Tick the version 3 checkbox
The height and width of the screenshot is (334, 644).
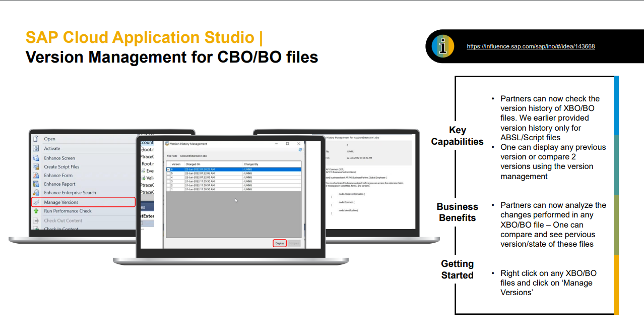pyautogui.click(x=168, y=182)
